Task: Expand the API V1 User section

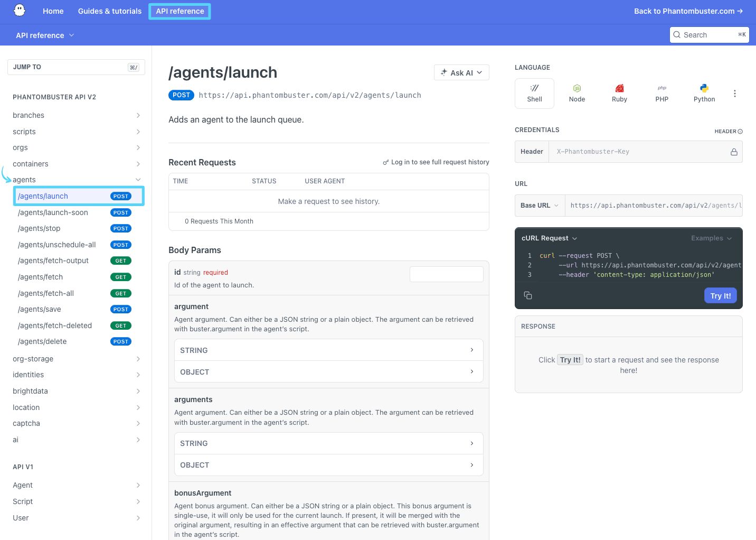Action: [x=76, y=518]
